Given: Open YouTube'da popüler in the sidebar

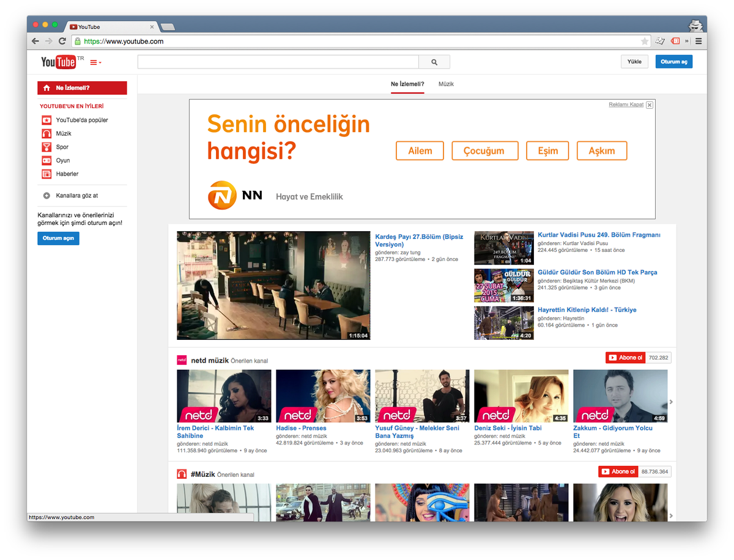Looking at the screenshot, I should pyautogui.click(x=82, y=120).
